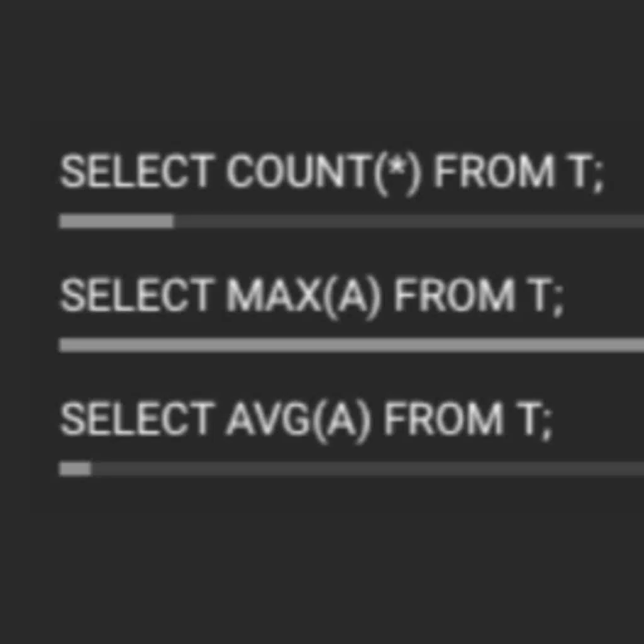Click the full progress bar under the MAX(A) query
The width and height of the screenshot is (644, 644).
tap(351, 345)
